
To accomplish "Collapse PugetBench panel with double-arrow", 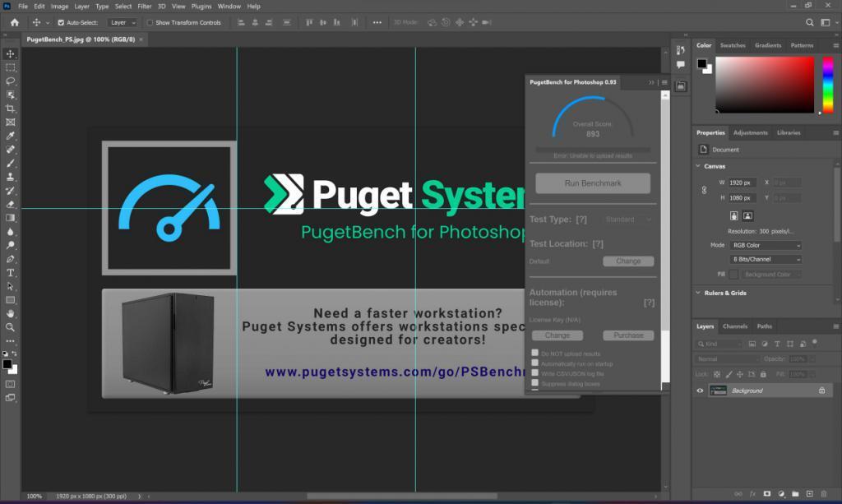I will (651, 82).
